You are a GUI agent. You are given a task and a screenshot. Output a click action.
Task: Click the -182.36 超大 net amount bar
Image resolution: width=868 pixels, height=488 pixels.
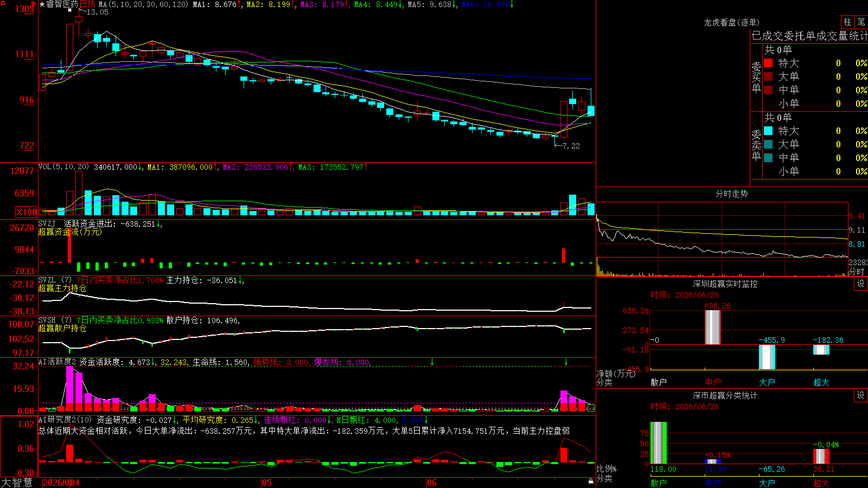[821, 350]
